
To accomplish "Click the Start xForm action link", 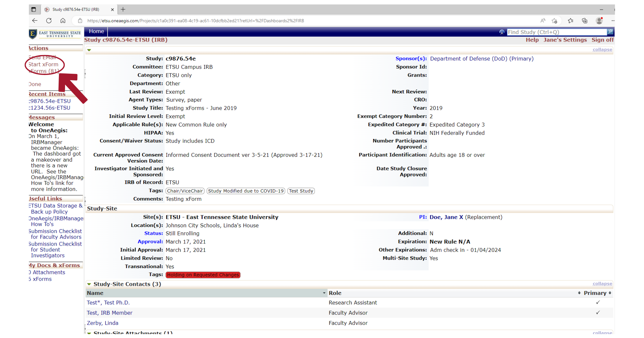I will click(x=43, y=64).
